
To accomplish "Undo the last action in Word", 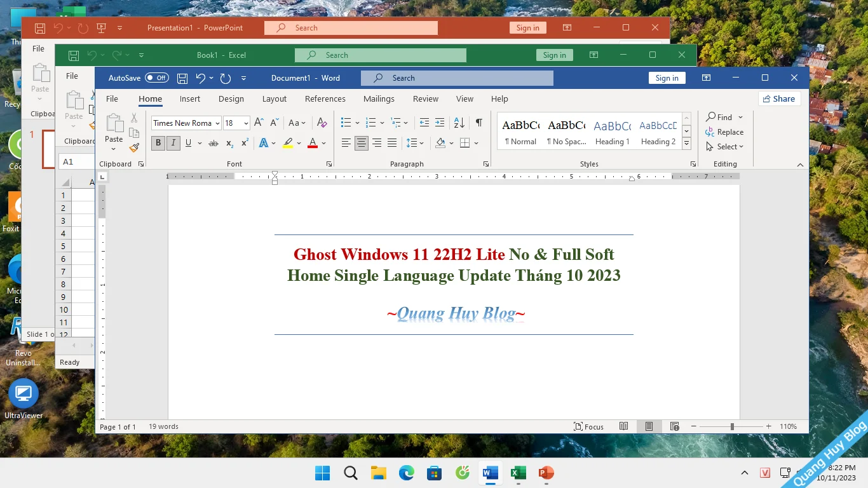I will [x=201, y=78].
